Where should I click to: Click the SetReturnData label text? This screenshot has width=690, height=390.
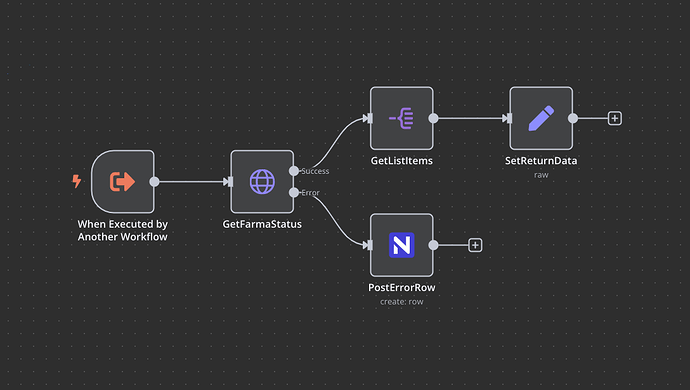541,161
